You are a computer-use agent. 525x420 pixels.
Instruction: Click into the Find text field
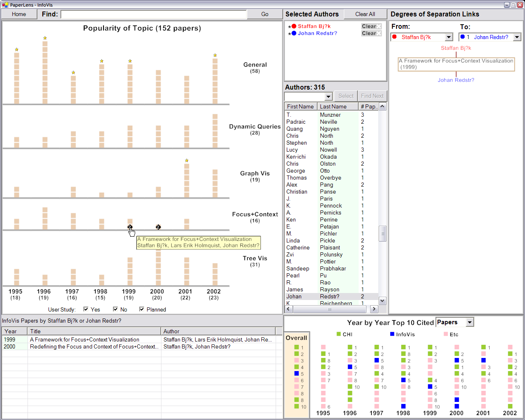pyautogui.click(x=153, y=14)
